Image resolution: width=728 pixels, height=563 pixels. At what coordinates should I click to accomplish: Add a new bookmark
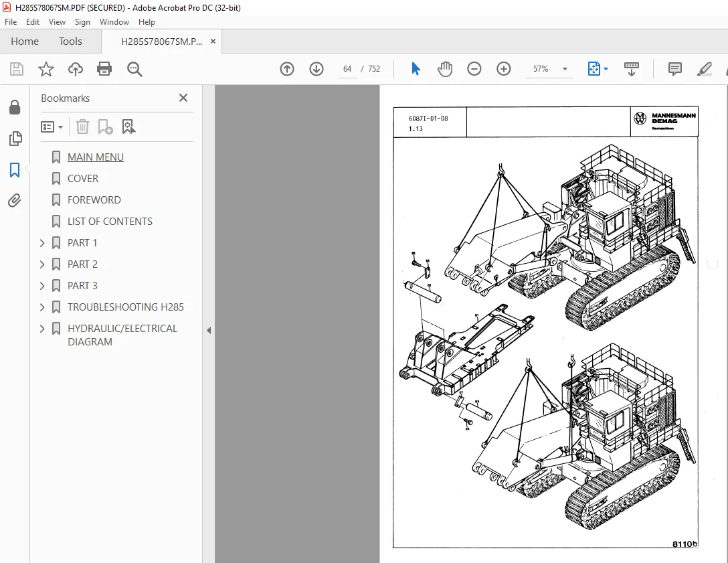point(106,127)
